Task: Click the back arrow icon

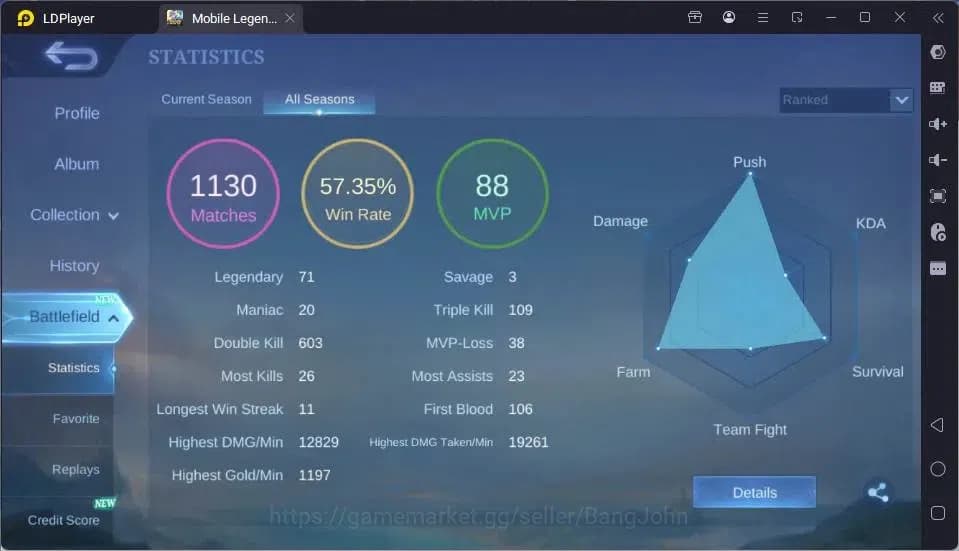Action: [x=72, y=56]
